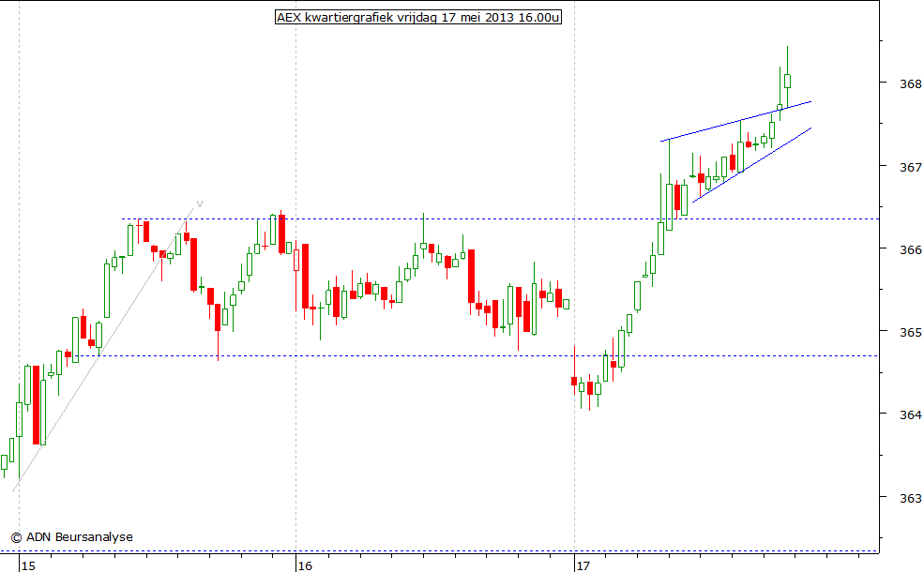The height and width of the screenshot is (572, 924).
Task: Click the price axis label 365
Action: click(911, 332)
